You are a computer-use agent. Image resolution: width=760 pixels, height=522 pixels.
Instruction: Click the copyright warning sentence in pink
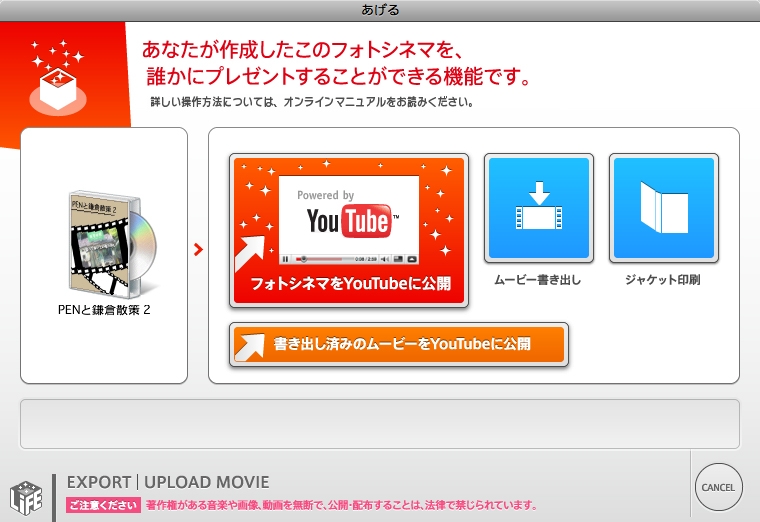342,505
